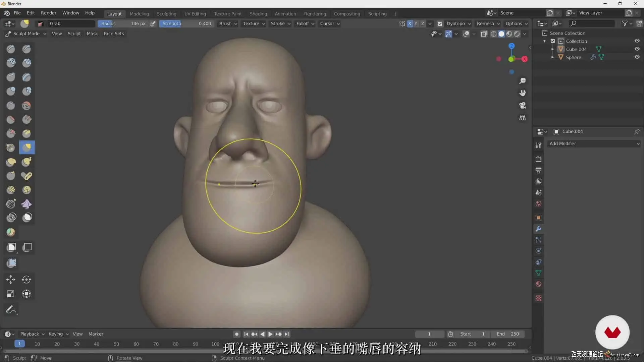Viewport: 644px width, 362px height.
Task: Adjust the brush Strength slider
Action: click(186, 24)
